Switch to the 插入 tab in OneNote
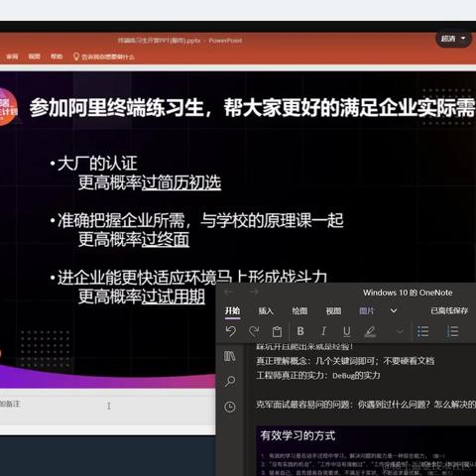This screenshot has height=476, width=476. 266,310
